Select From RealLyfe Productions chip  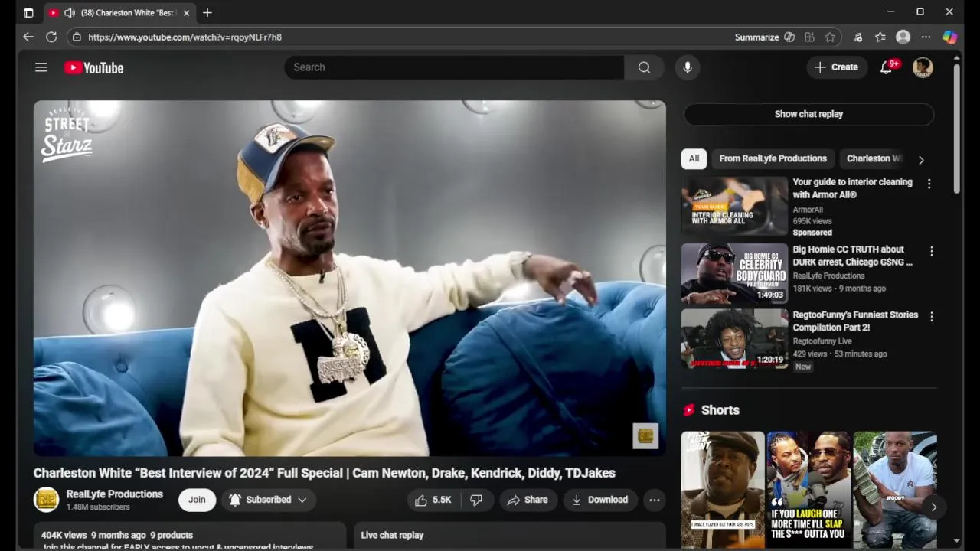click(x=773, y=158)
